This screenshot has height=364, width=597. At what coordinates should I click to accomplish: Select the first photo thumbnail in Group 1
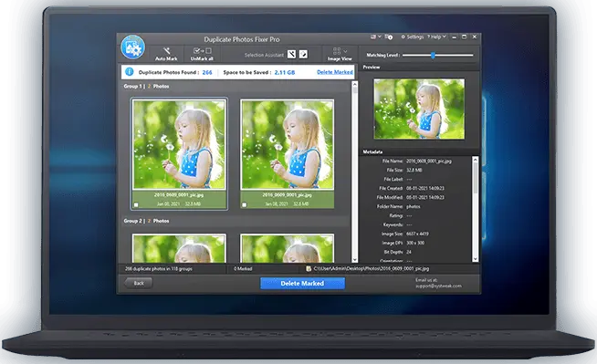point(179,144)
